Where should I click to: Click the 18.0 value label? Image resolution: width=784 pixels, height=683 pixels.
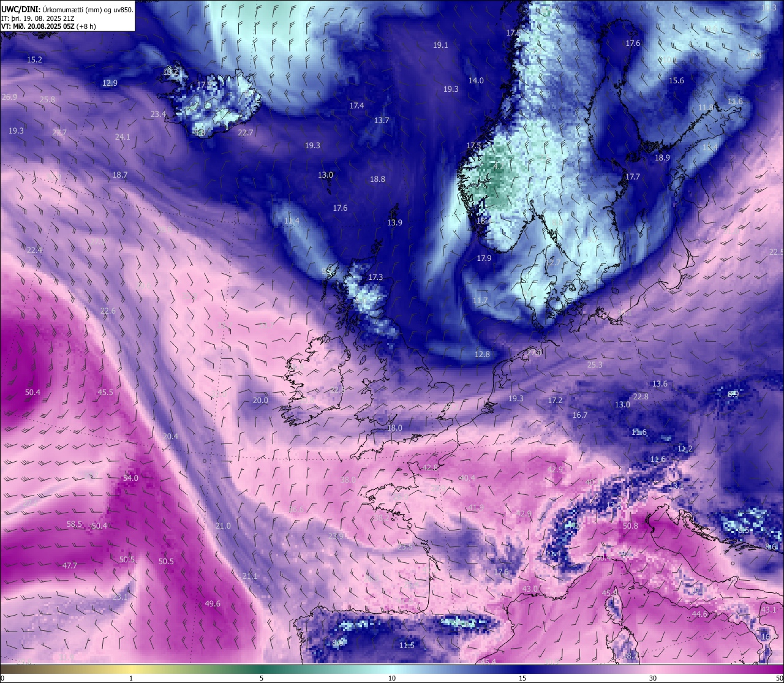[394, 428]
